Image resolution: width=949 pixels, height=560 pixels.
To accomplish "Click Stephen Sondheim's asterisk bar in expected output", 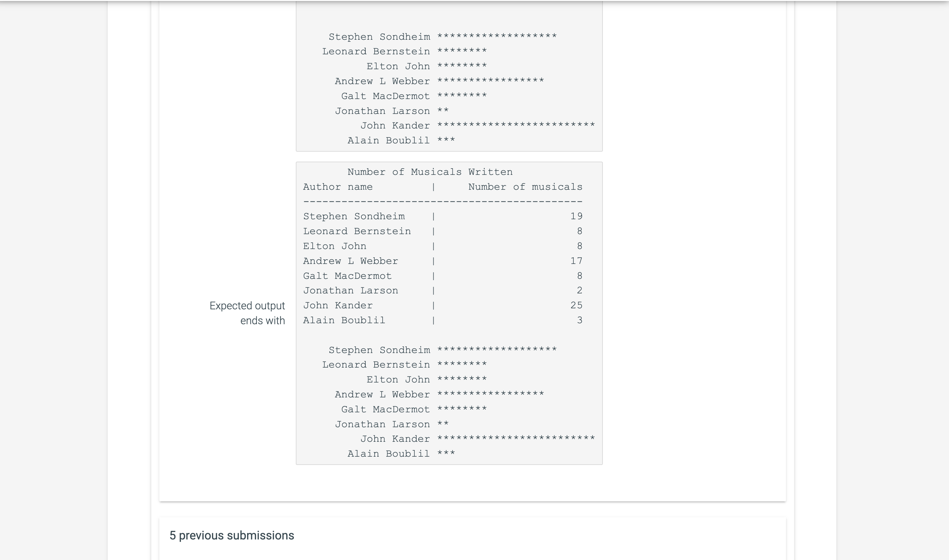I will 497,349.
